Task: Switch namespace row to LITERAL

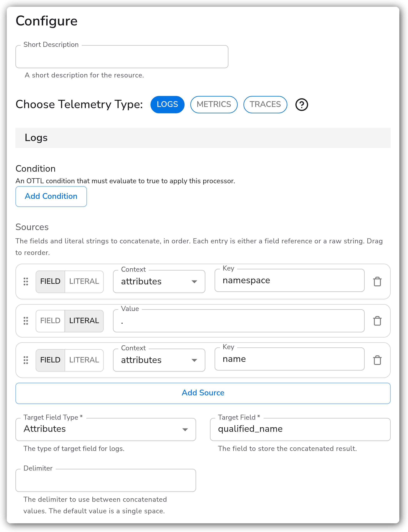Action: pos(84,282)
